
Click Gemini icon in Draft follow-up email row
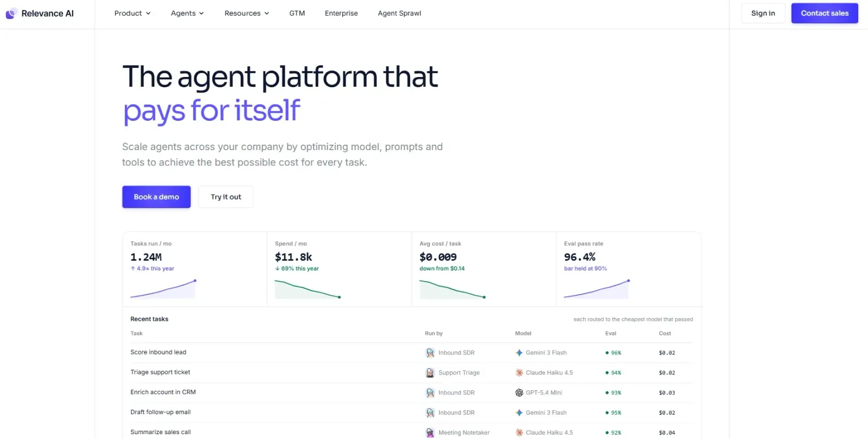[519, 413]
